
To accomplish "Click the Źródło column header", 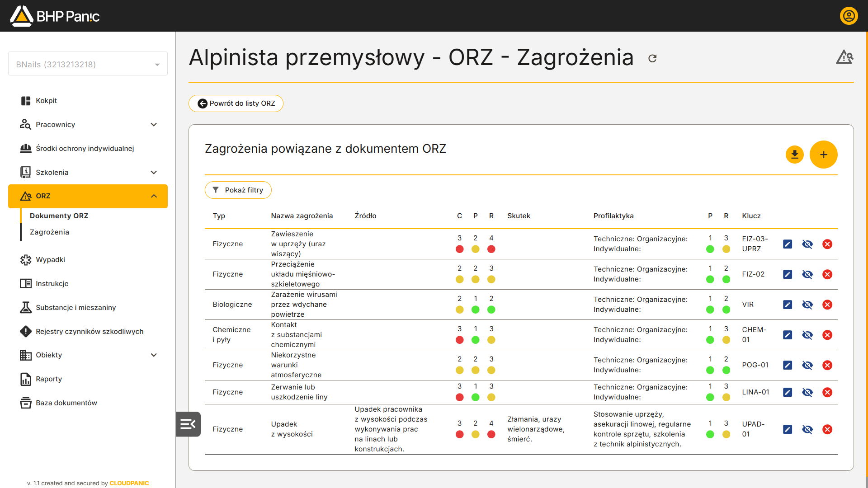I will (x=365, y=216).
